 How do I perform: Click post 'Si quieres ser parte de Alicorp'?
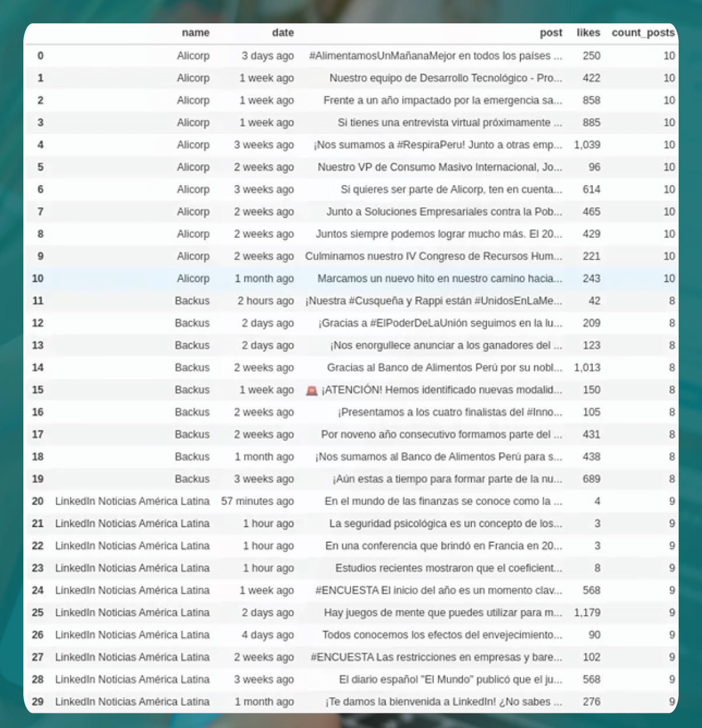pos(451,189)
